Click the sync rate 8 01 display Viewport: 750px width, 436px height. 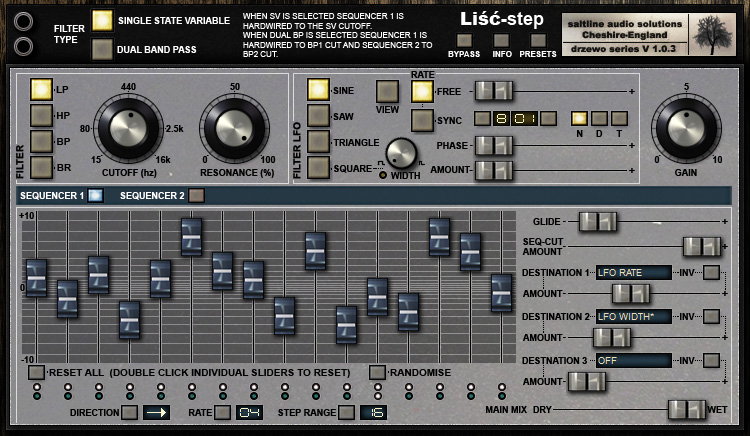516,119
